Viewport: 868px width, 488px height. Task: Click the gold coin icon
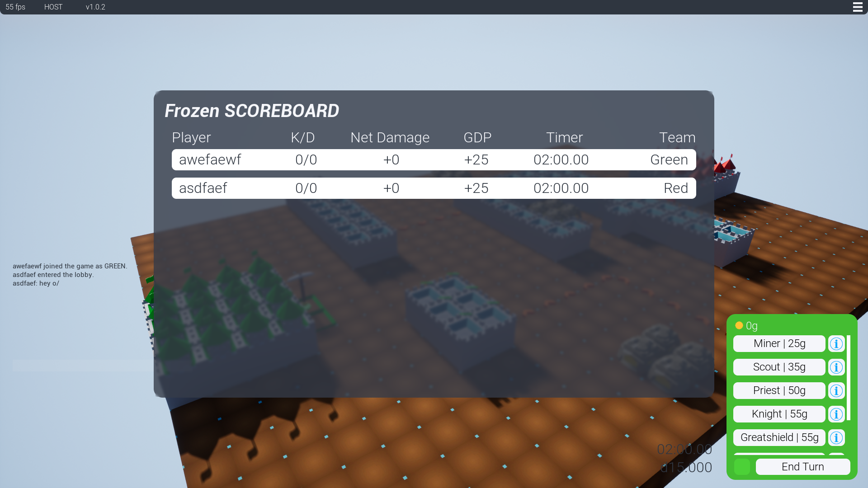click(x=739, y=325)
